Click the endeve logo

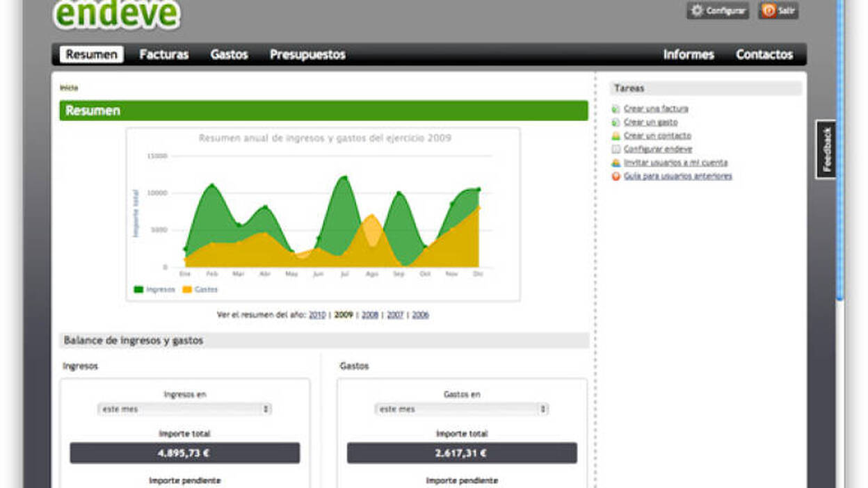[x=117, y=14]
